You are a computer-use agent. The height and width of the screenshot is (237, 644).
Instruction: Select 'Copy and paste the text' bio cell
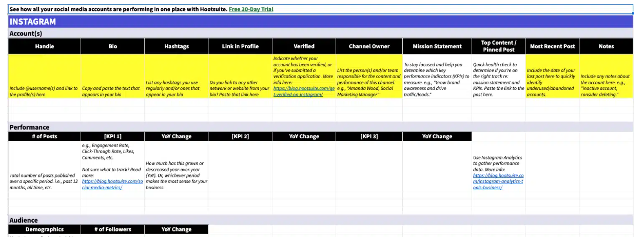(113, 77)
